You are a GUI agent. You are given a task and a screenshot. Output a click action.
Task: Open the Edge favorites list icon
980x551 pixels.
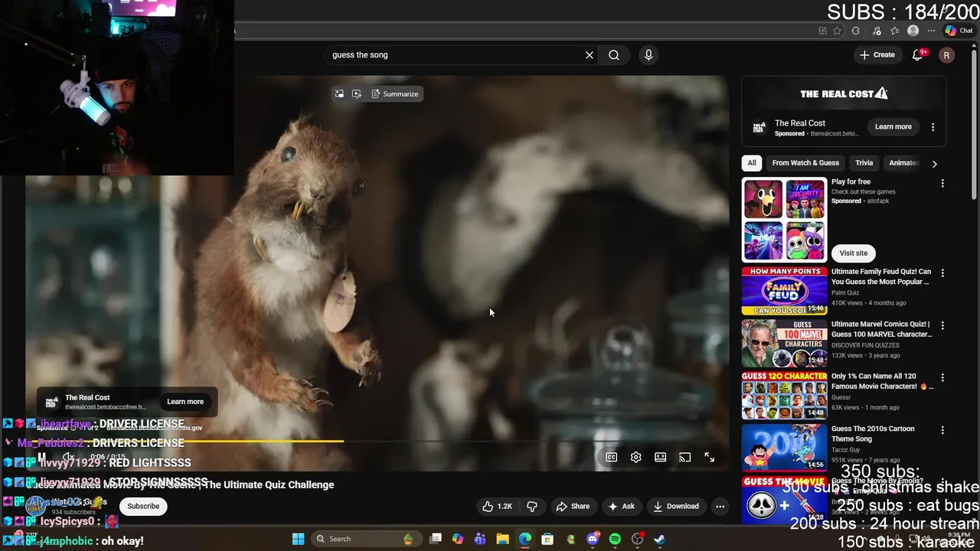tap(894, 31)
